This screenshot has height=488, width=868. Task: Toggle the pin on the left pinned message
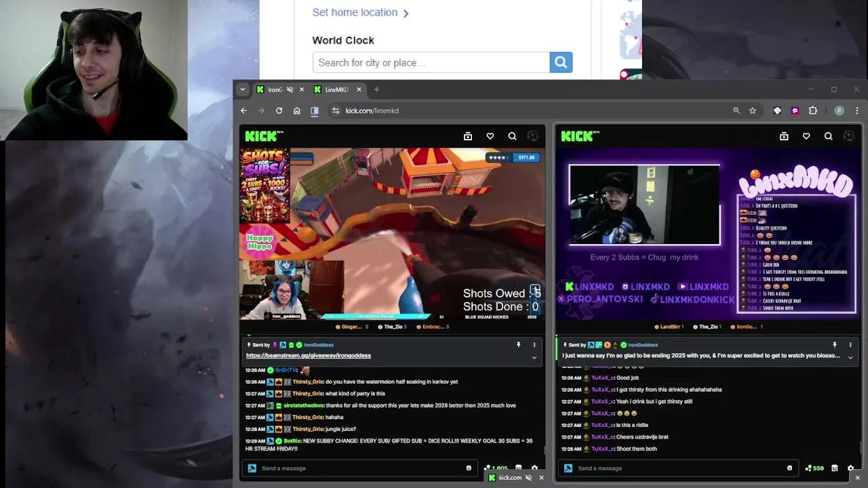(519, 345)
